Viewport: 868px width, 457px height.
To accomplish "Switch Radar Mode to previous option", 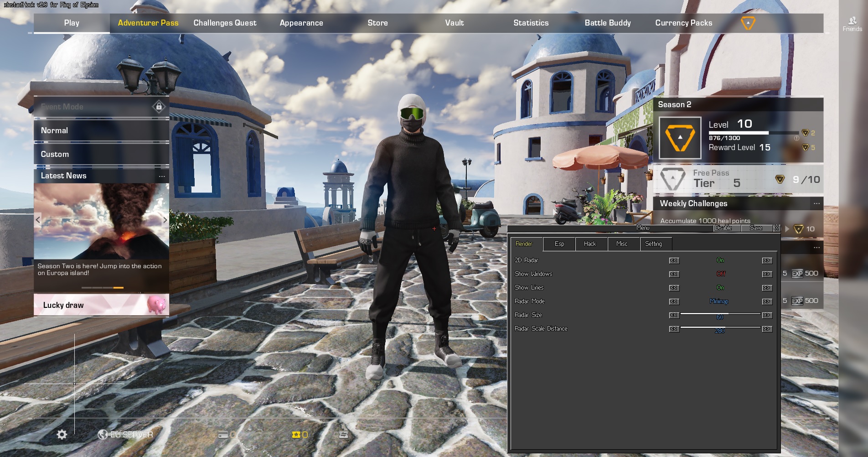I will 674,301.
